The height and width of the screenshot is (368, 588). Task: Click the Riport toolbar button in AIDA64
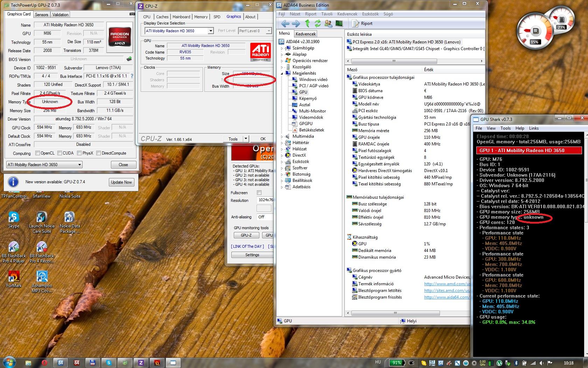(362, 23)
